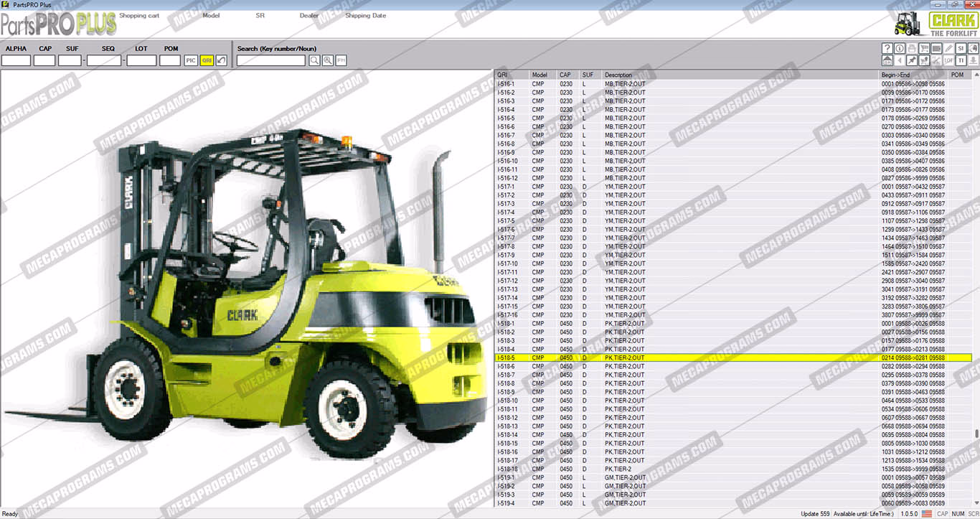Select row I-519-1
980x519 pixels.
[x=733, y=477]
